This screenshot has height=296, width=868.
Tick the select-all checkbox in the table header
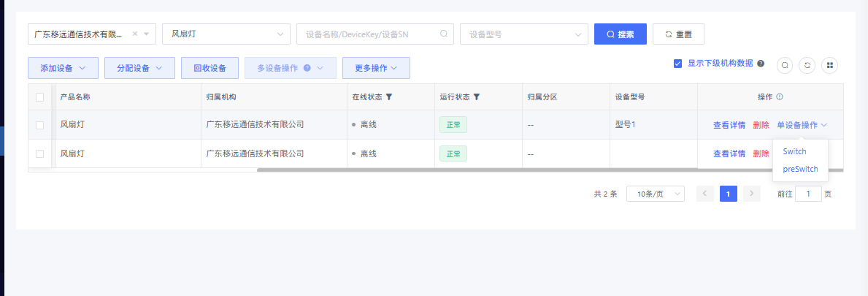click(x=40, y=96)
